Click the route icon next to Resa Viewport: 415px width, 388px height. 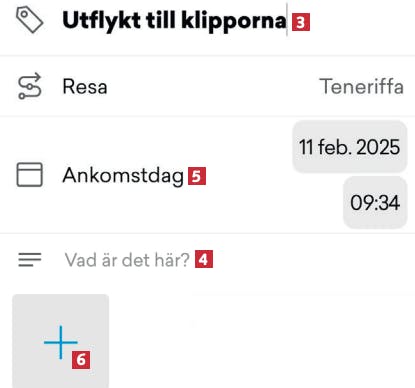tap(30, 86)
